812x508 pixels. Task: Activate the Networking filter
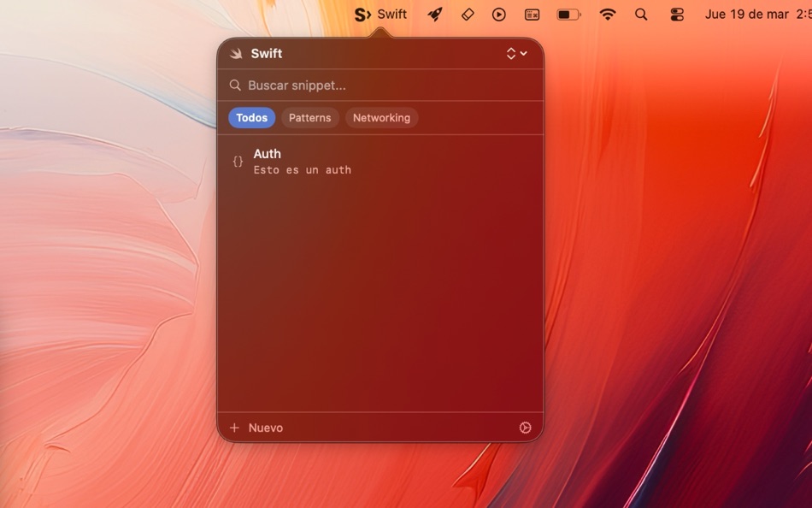coord(381,117)
